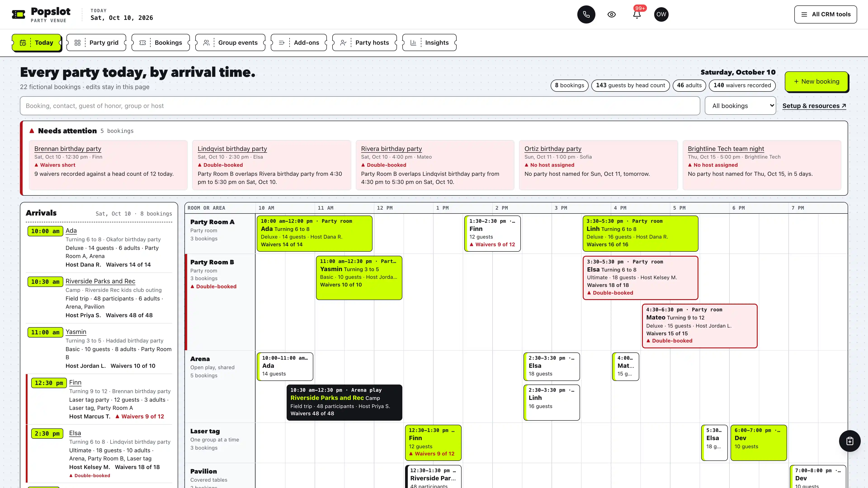Open the OW user avatar
This screenshot has width=868, height=488.
coord(661,14)
